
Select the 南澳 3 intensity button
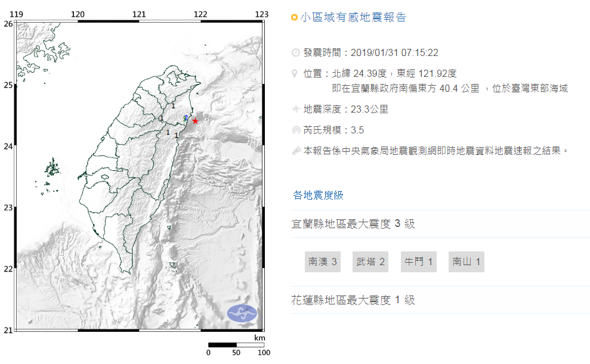(323, 262)
